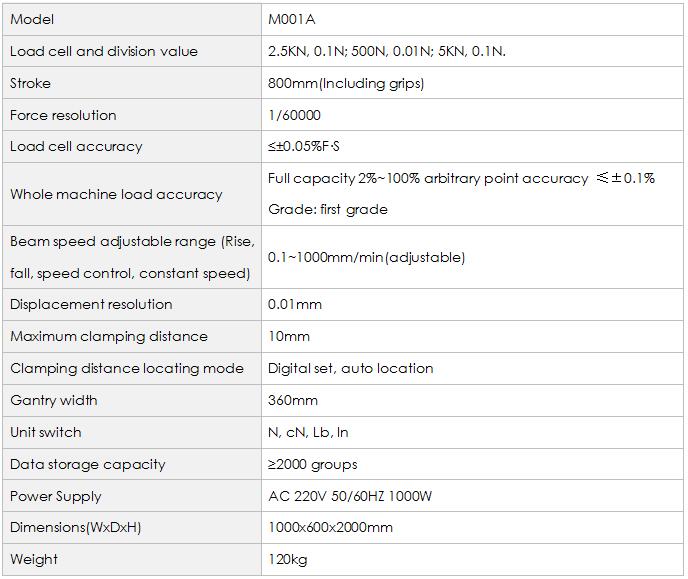This screenshot has width=688, height=579.
Task: Select the 1/60000 resolution value
Action: (294, 115)
